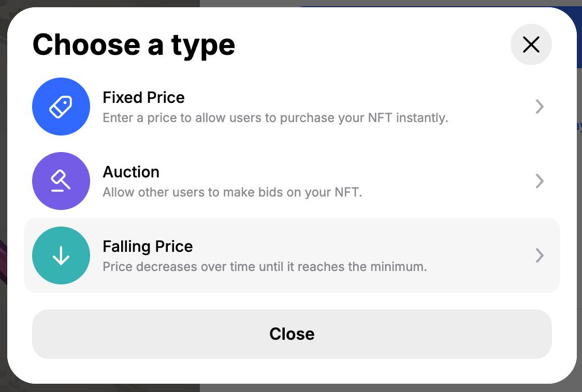This screenshot has height=392, width=582.
Task: Click the 'Choose a type' heading
Action: [x=134, y=44]
